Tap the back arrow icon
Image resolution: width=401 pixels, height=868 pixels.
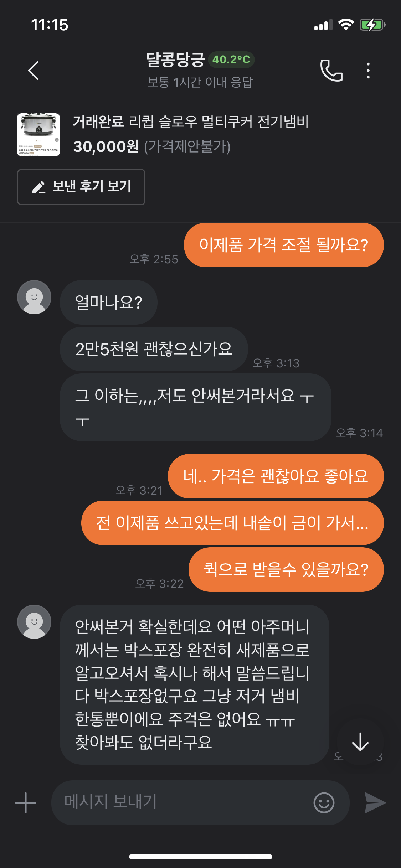pyautogui.click(x=34, y=71)
